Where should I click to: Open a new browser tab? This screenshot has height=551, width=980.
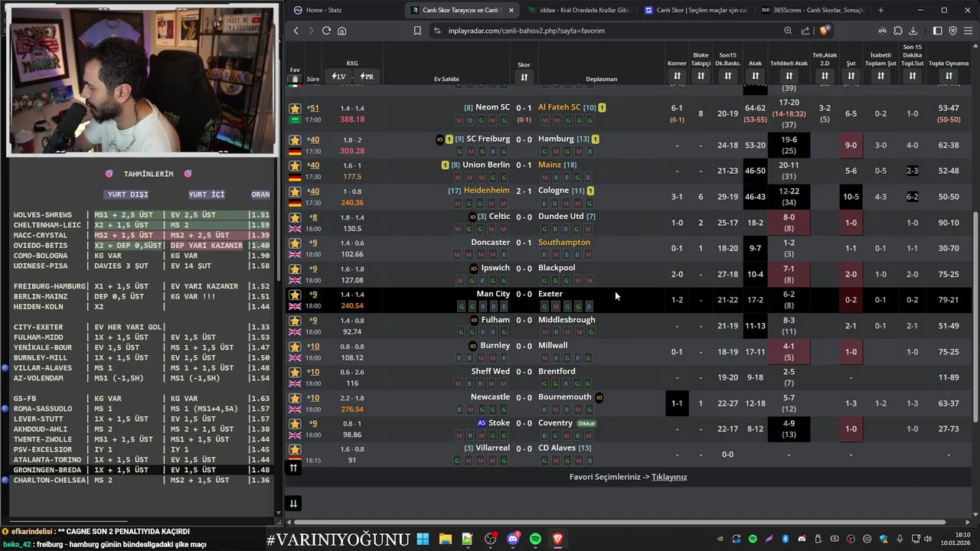pyautogui.click(x=880, y=10)
